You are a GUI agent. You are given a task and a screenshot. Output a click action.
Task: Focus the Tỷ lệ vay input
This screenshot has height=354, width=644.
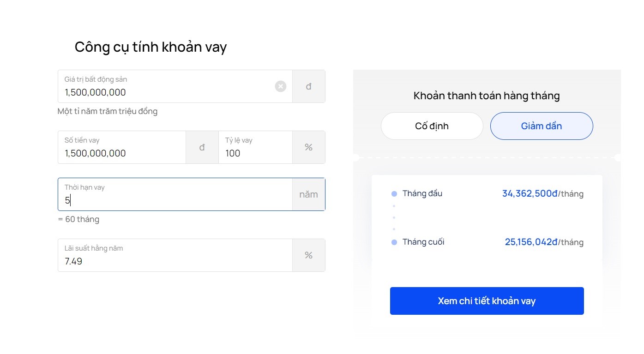[x=255, y=147]
